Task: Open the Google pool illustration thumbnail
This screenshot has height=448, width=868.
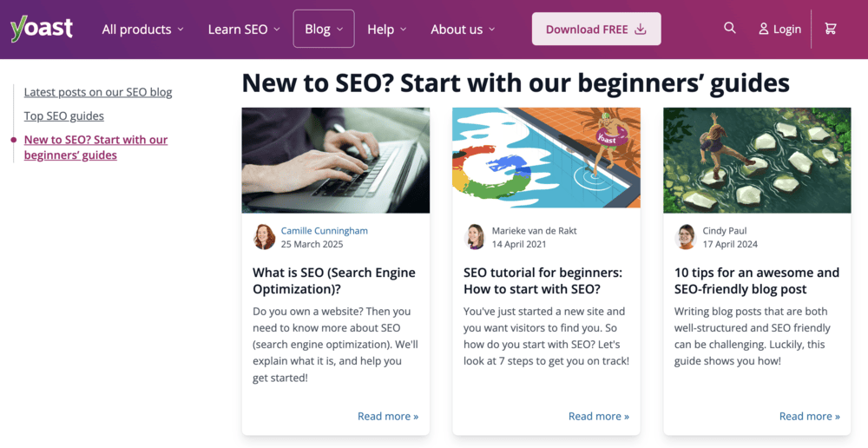Action: (x=546, y=160)
